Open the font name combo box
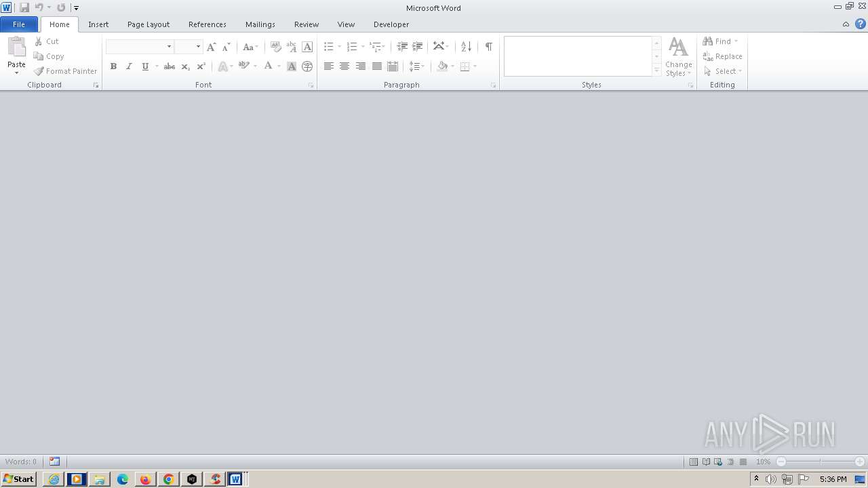Image resolution: width=868 pixels, height=488 pixels. pyautogui.click(x=140, y=47)
